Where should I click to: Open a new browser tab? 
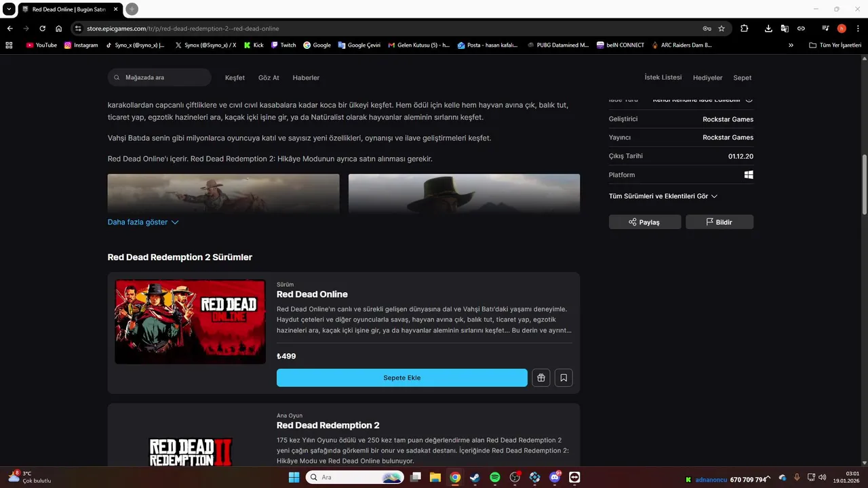click(132, 9)
